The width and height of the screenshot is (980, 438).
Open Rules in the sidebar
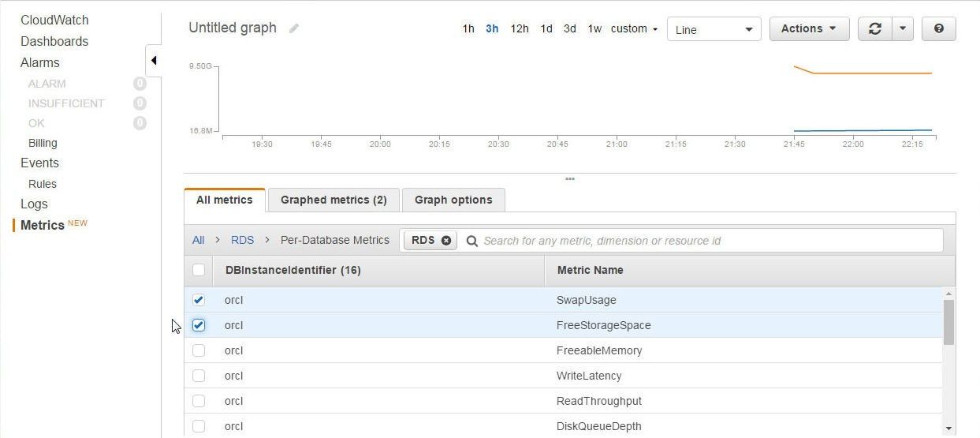point(43,184)
